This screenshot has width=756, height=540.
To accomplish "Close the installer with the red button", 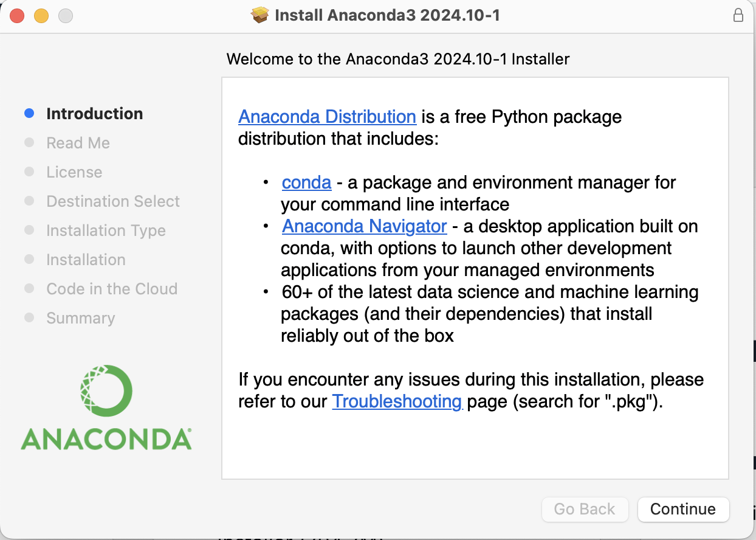I will point(17,16).
